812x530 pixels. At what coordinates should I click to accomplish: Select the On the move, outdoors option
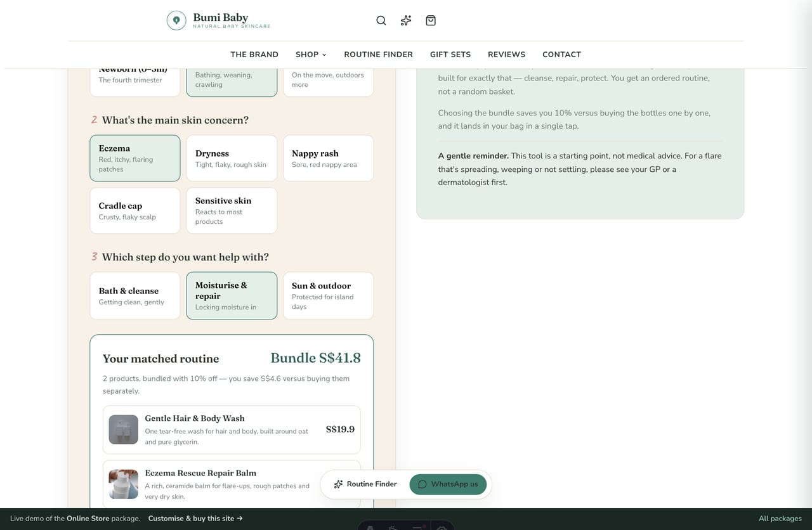pos(328,82)
